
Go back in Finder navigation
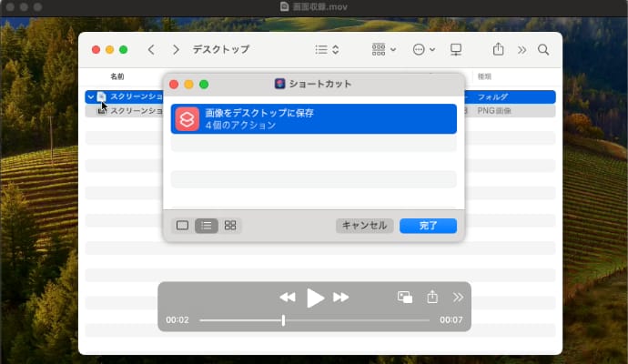pos(151,49)
